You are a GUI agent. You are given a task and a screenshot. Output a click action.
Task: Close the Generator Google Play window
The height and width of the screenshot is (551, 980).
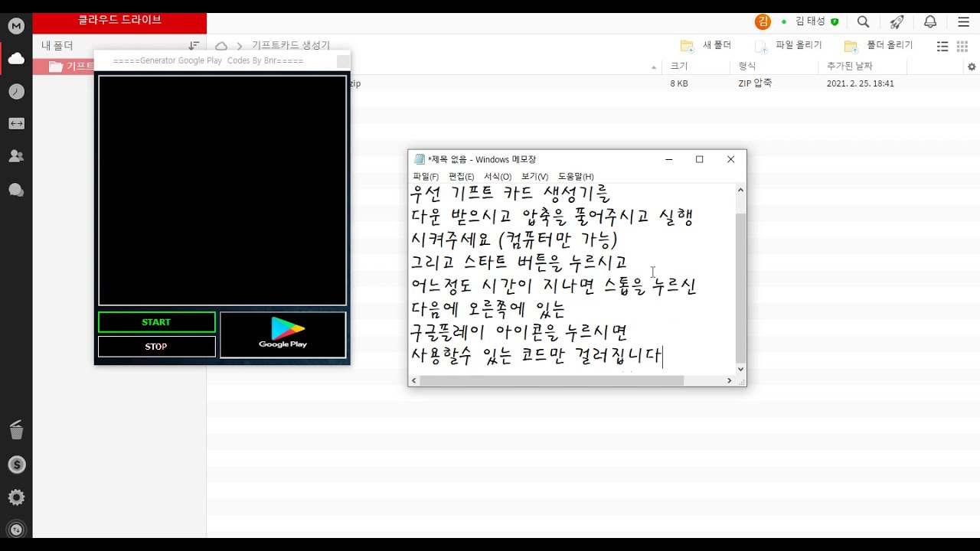(x=343, y=61)
